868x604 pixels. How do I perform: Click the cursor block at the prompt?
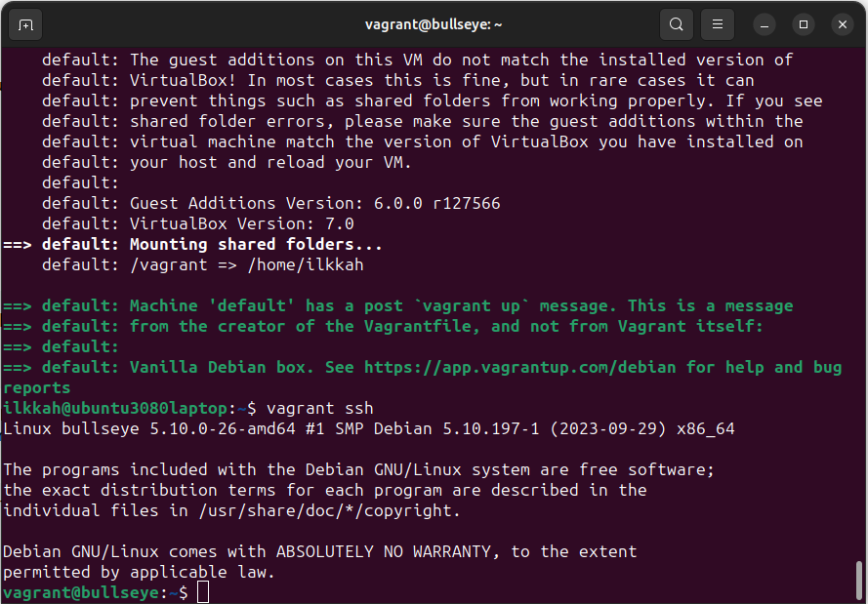203,592
